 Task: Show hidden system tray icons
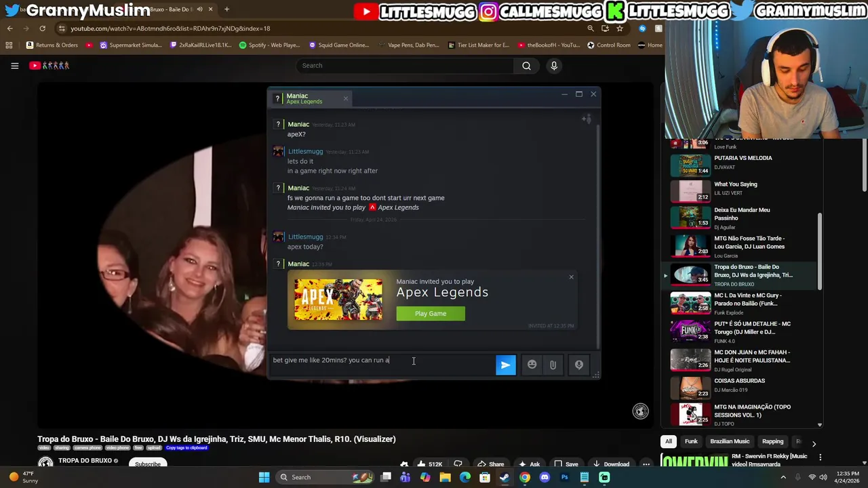tap(783, 477)
